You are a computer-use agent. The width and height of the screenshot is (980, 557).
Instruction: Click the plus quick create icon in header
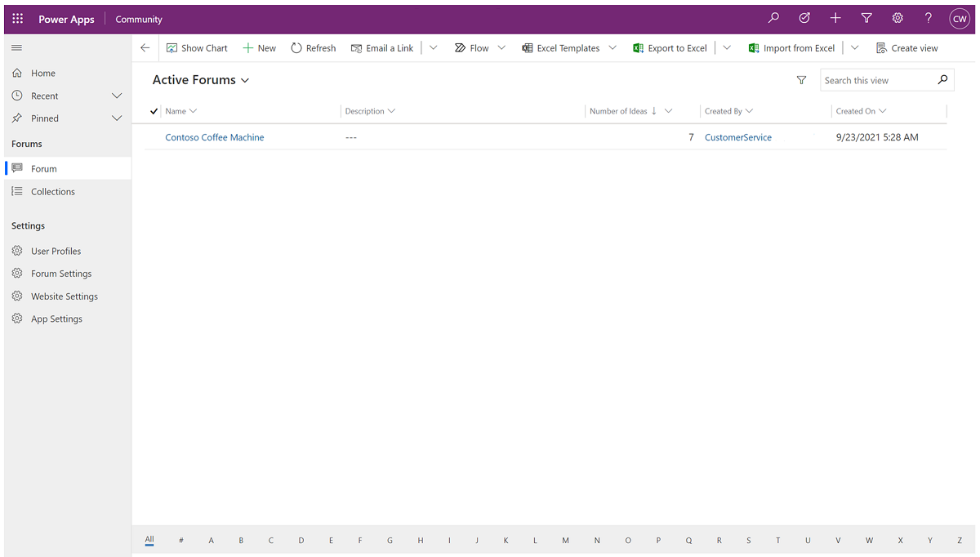pos(835,18)
